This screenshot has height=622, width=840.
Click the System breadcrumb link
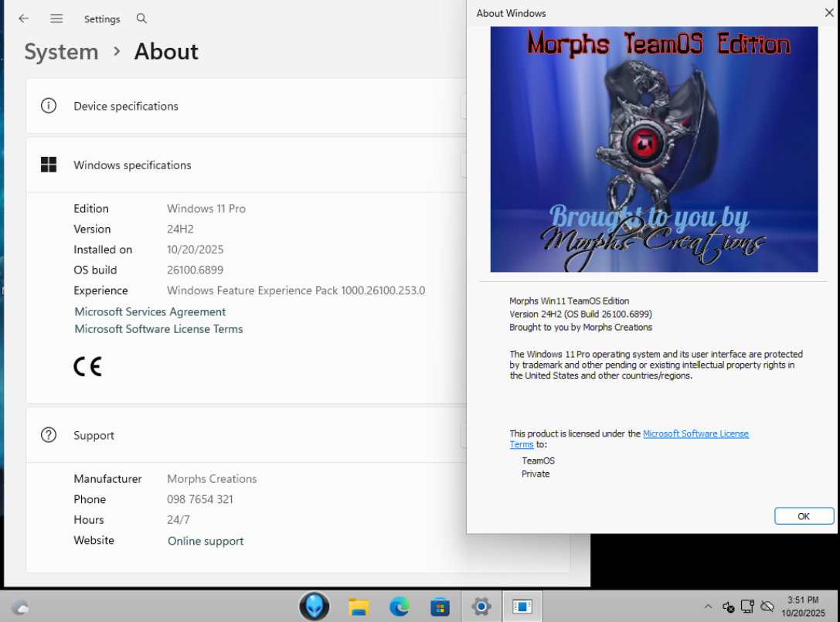[x=61, y=52]
